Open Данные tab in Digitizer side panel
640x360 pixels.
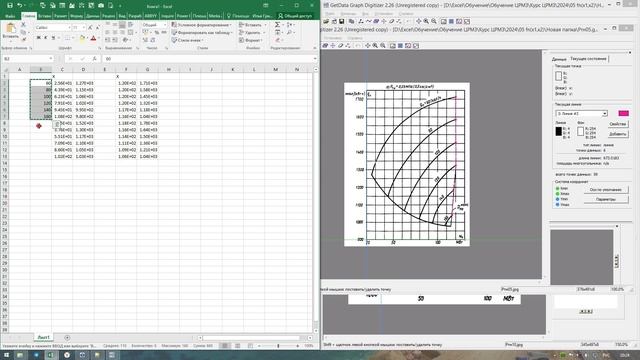559,59
